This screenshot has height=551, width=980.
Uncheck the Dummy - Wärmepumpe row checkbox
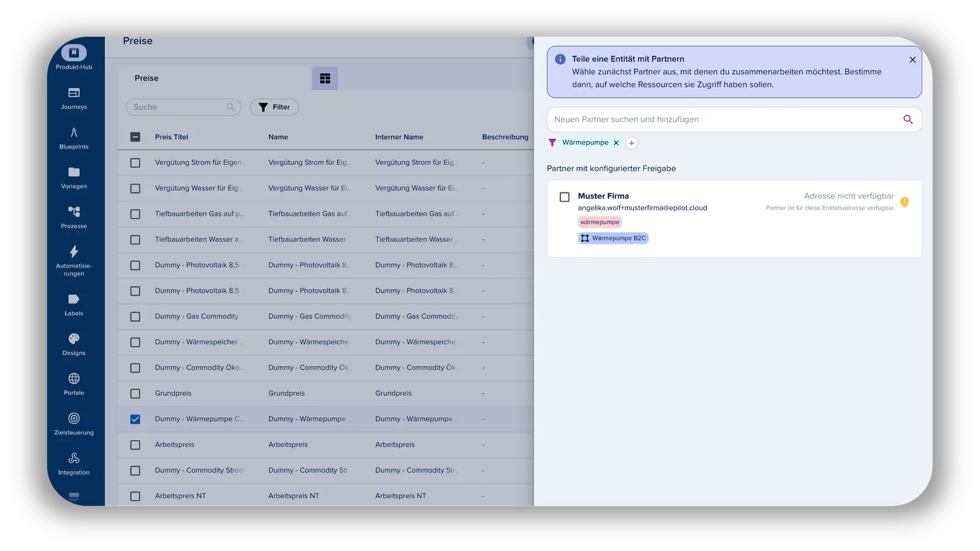click(x=135, y=419)
